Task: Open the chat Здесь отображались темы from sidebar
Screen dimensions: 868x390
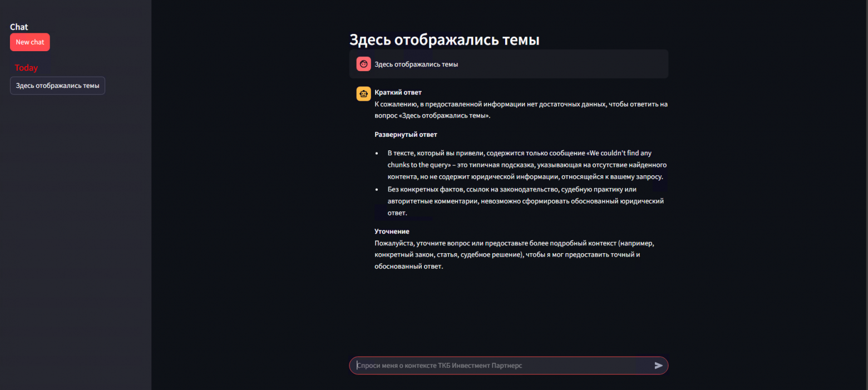Action: click(x=57, y=85)
